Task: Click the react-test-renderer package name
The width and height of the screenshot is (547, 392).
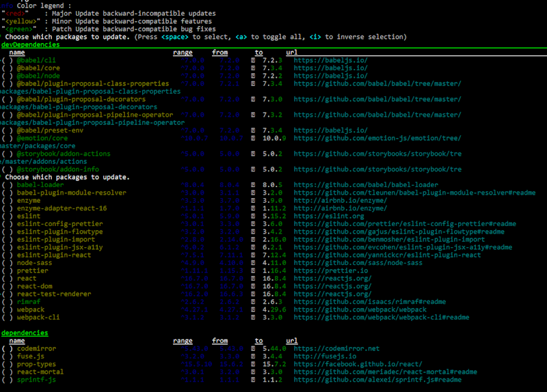Action: [x=54, y=294]
